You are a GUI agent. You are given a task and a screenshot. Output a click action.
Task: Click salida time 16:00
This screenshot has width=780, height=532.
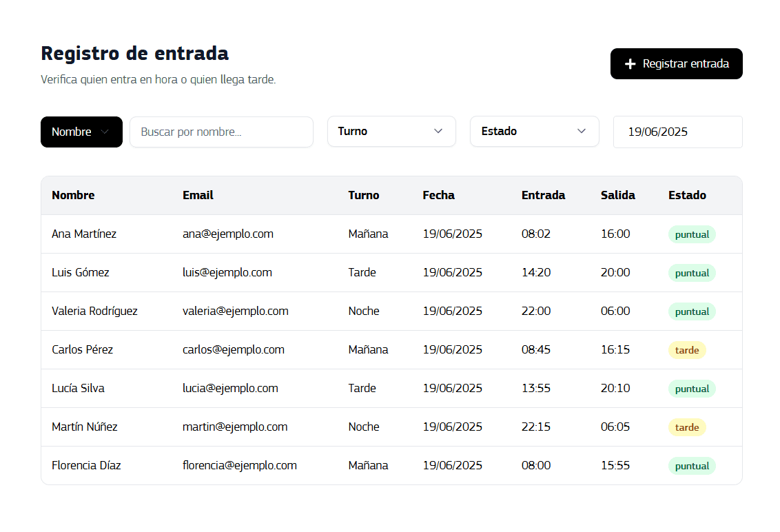(615, 234)
